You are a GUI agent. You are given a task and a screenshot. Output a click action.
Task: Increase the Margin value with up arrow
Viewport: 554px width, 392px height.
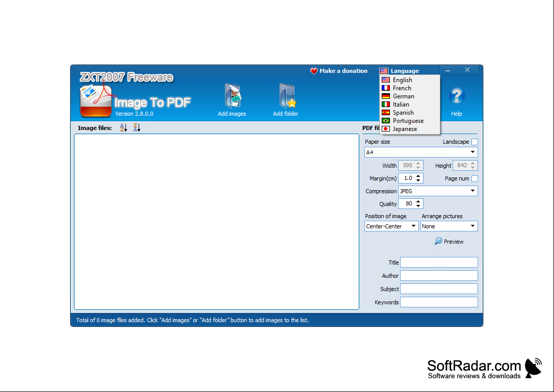(418, 176)
